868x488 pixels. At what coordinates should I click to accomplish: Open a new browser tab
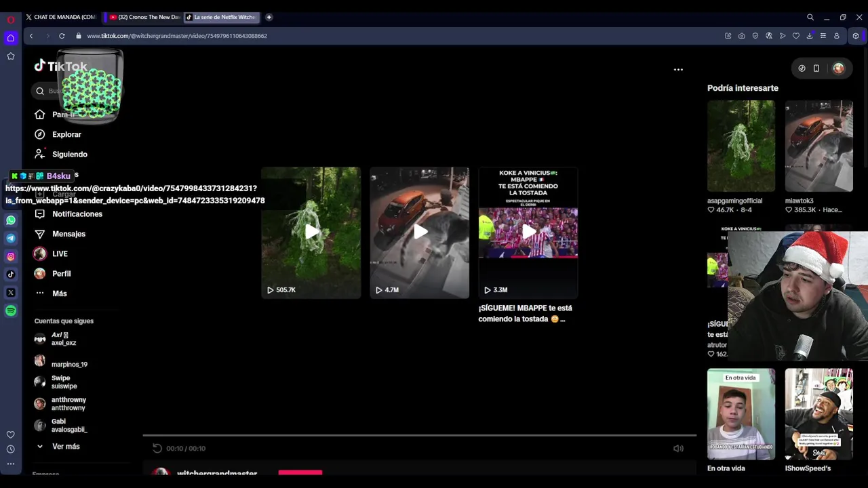(269, 17)
